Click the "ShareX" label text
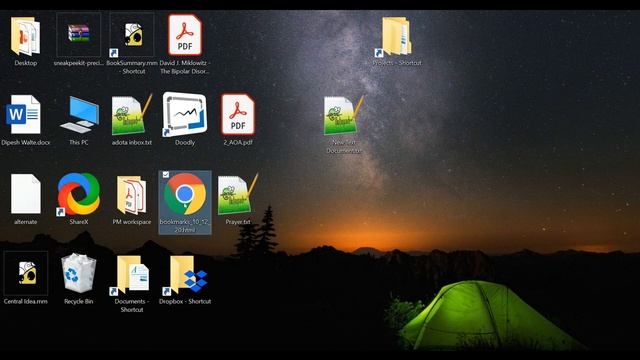The width and height of the screenshot is (640, 360). pos(79,222)
